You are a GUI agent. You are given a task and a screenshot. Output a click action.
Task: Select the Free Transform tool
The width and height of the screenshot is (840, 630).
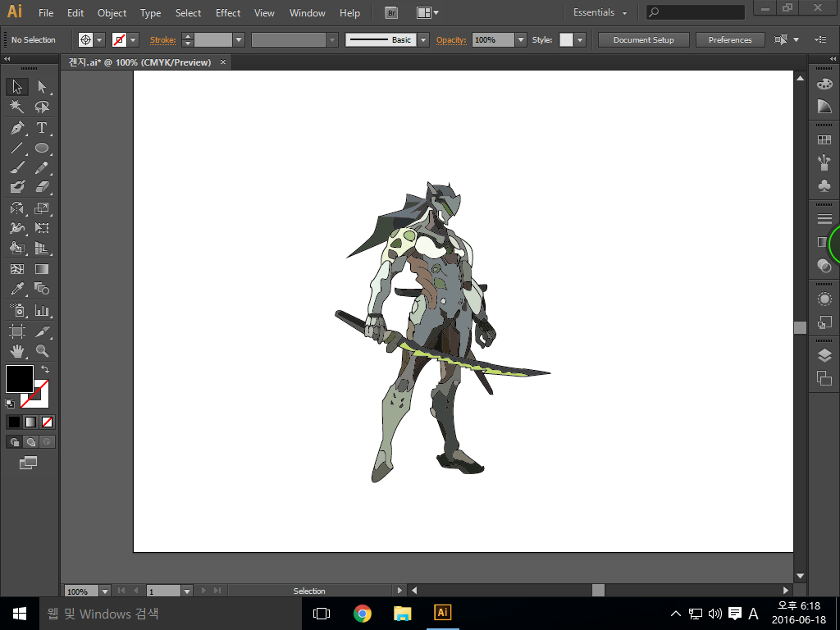pos(42,228)
